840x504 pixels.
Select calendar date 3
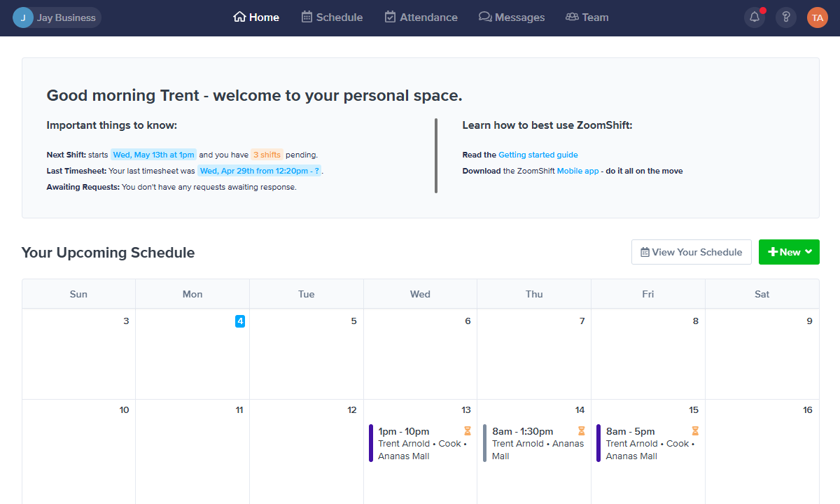[126, 321]
